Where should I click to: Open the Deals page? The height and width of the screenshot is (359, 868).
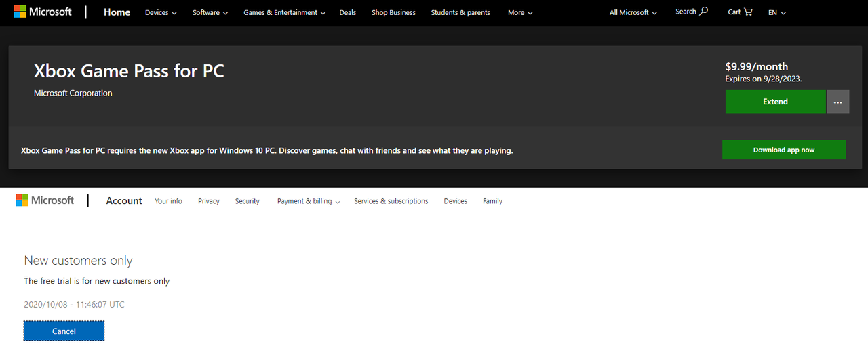point(348,12)
